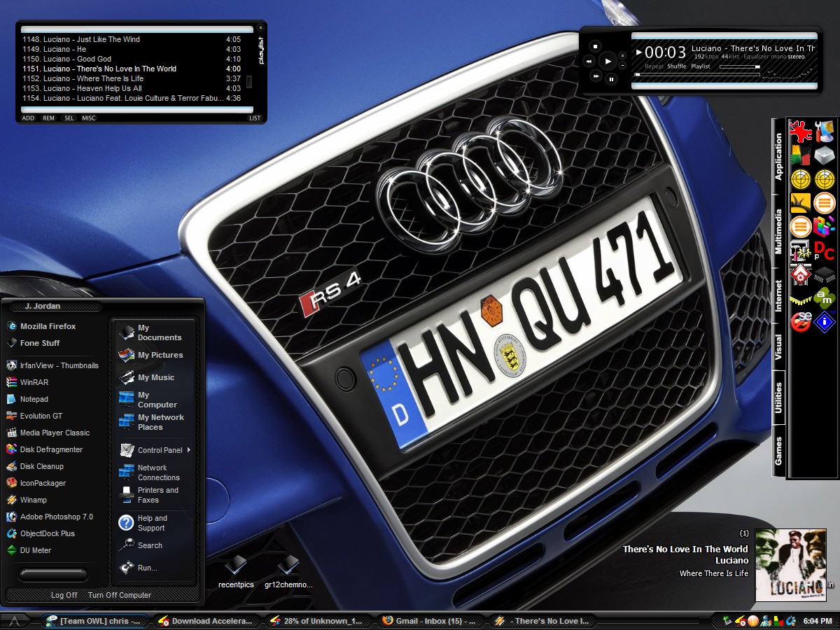Screen dimensions: 840x630
Task: Switch to the Internet dock tab
Action: pyautogui.click(x=778, y=296)
